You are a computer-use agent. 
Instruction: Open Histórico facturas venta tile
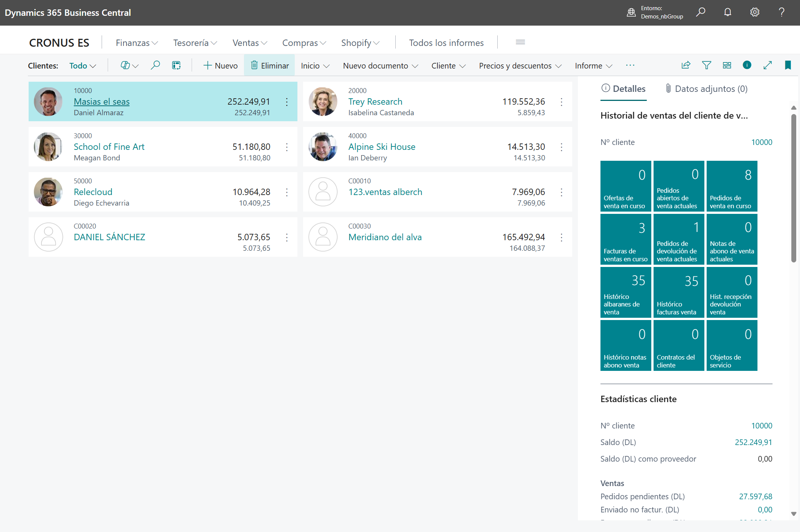[679, 292]
